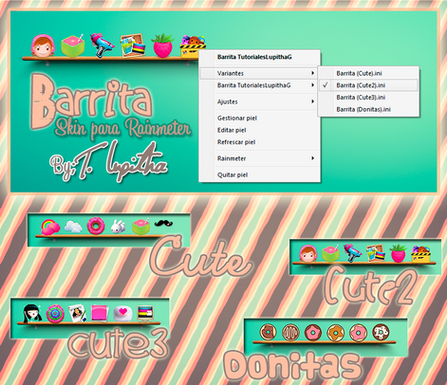
Task: Click the girl face icon on top shelf
Action: point(42,46)
